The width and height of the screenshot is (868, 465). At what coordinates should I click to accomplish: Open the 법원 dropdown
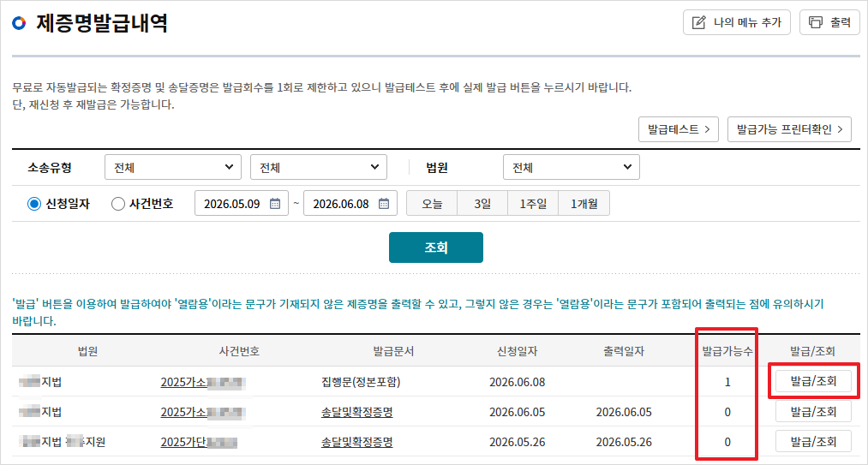572,167
